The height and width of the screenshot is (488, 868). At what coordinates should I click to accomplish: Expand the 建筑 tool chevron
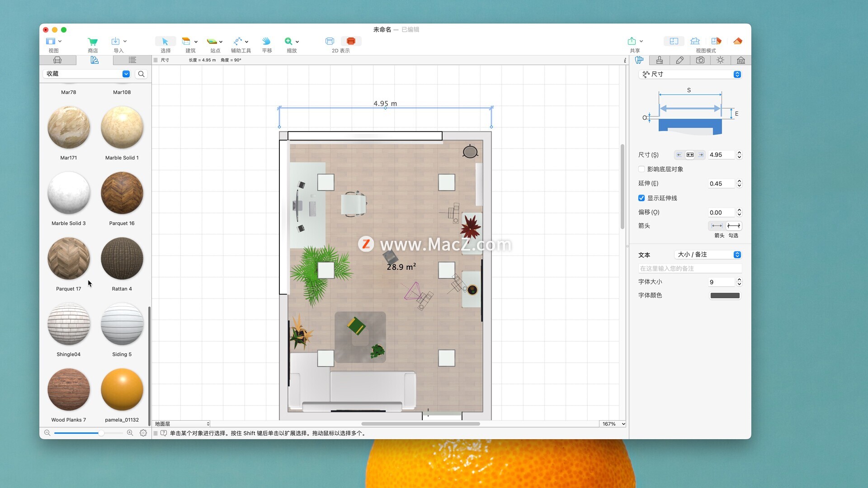point(196,42)
